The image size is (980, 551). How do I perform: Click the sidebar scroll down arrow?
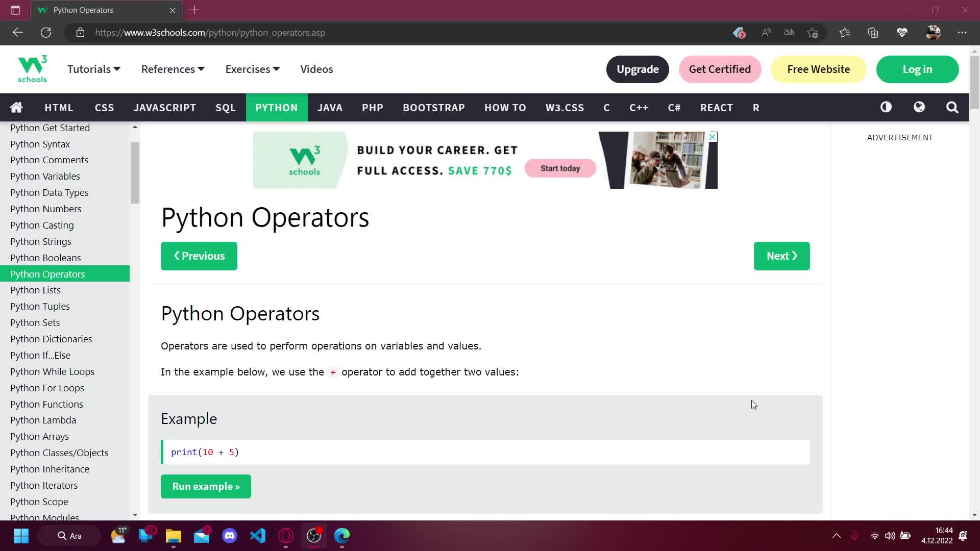[x=135, y=515]
